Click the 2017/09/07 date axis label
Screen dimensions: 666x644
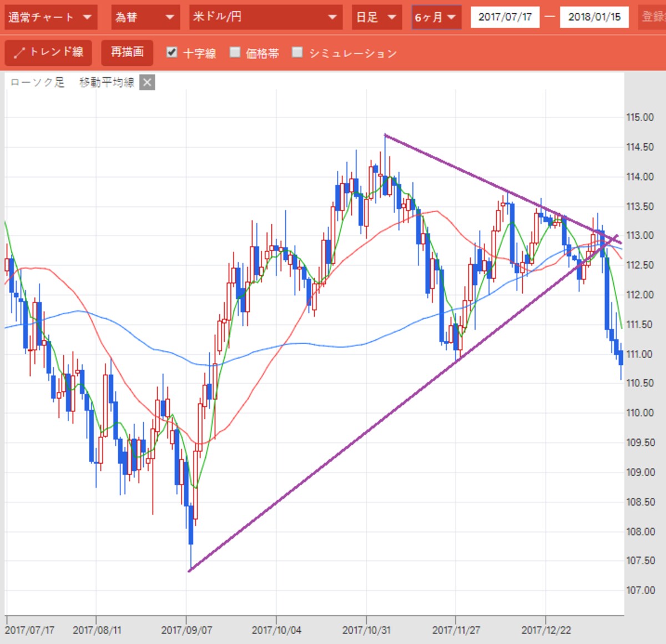pyautogui.click(x=186, y=630)
